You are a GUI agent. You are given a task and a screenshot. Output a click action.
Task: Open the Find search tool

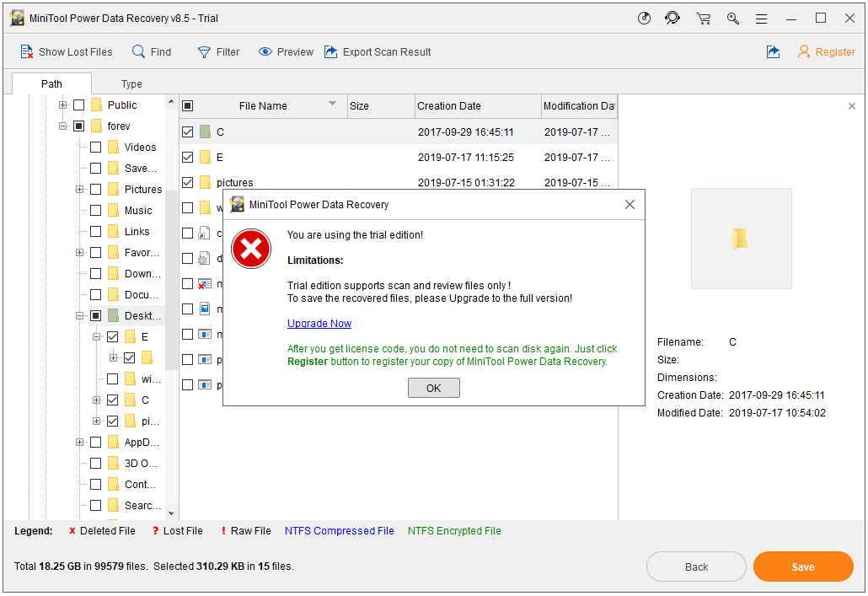tap(151, 52)
